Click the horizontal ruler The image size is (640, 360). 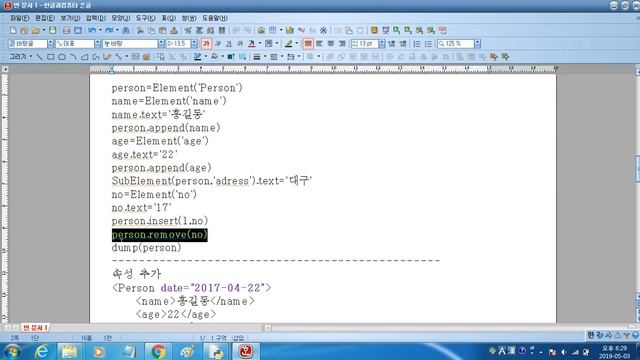point(323,69)
